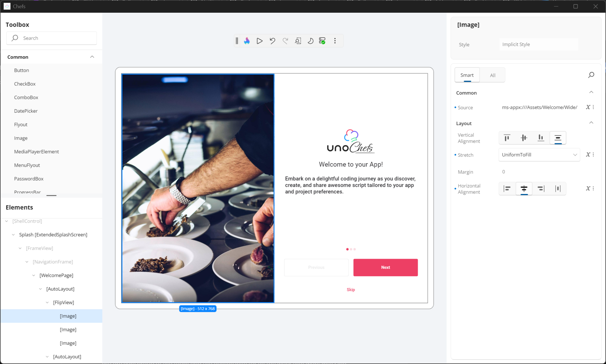Screen dimensions: 606x364
Task: Set Horizontal Alignment to Left
Action: [507, 188]
